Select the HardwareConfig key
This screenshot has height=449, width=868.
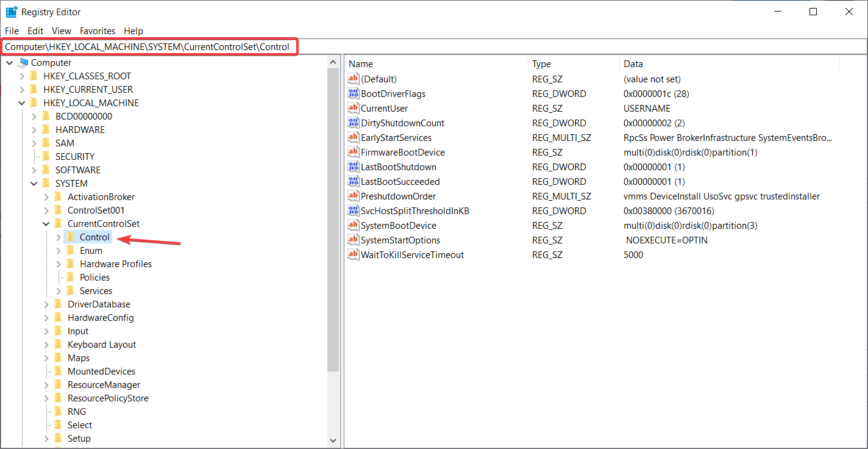tap(101, 317)
